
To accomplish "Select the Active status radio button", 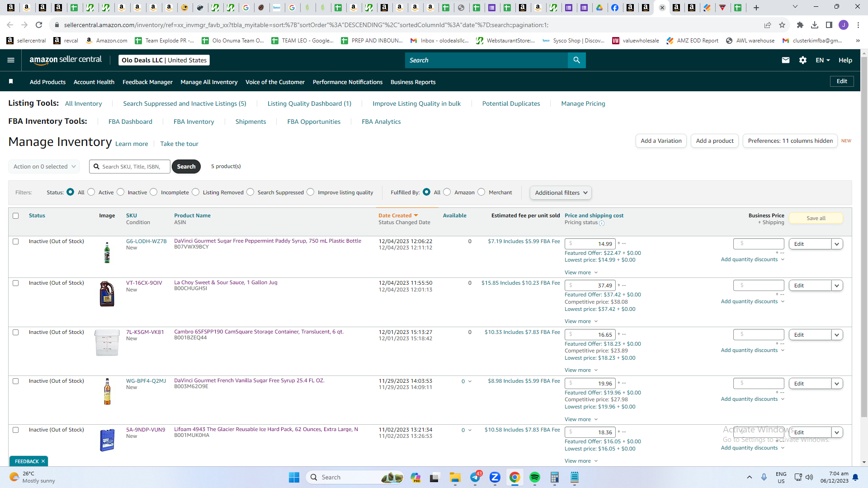I will click(x=91, y=192).
